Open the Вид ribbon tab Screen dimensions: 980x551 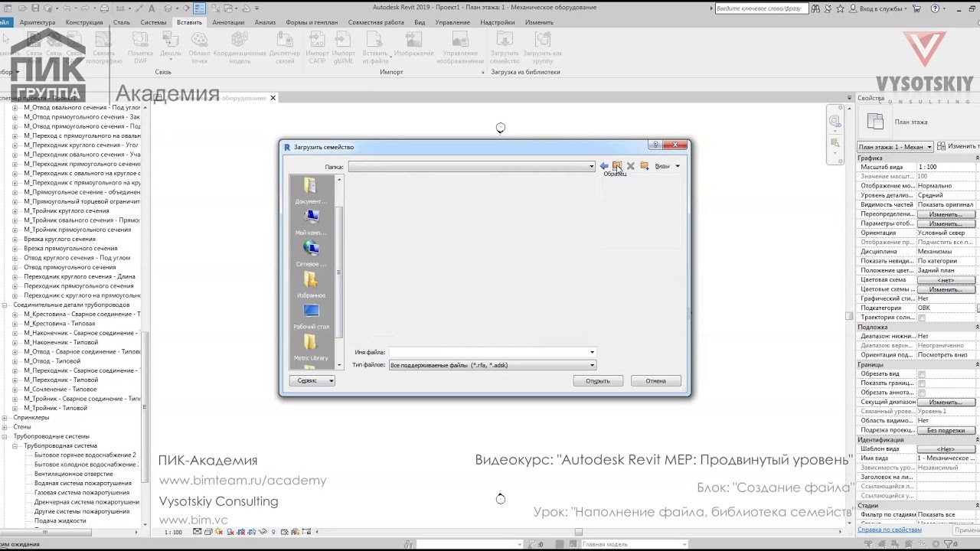tap(420, 22)
